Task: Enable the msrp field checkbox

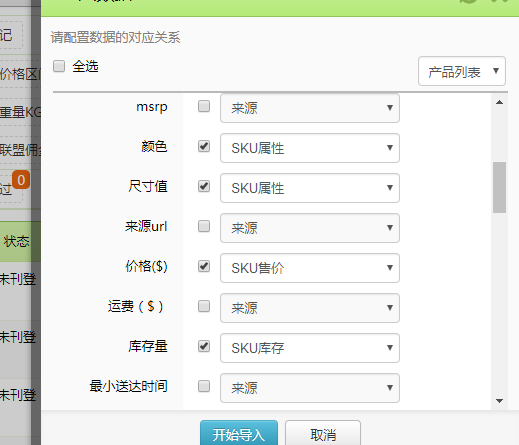Action: point(204,106)
